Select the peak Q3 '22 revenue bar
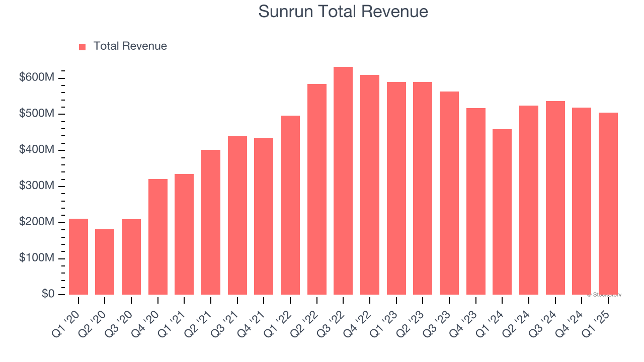The height and width of the screenshot is (362, 644). click(343, 181)
